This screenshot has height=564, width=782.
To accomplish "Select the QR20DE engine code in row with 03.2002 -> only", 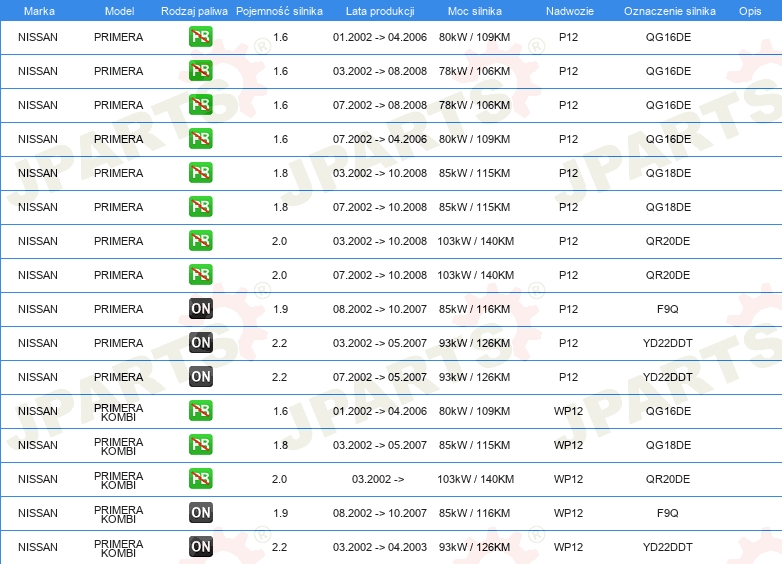I will click(x=668, y=479).
